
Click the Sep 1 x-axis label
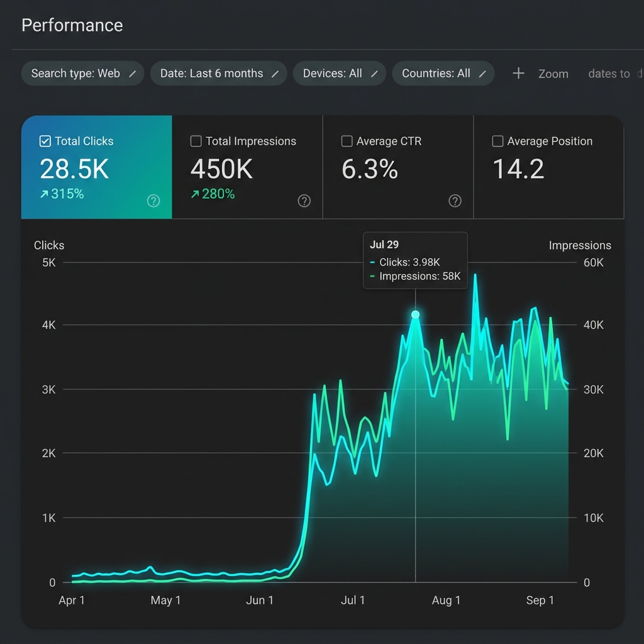point(540,600)
